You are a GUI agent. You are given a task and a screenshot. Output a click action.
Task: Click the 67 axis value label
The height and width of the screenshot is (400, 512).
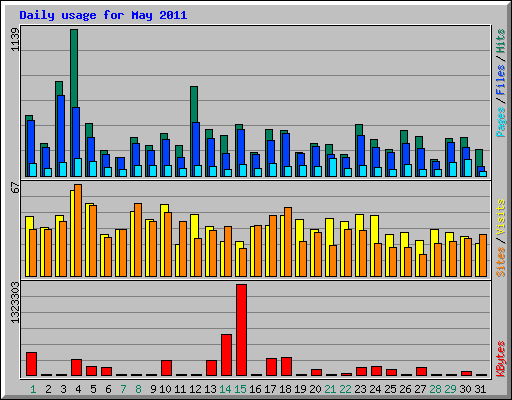[x=15, y=188]
